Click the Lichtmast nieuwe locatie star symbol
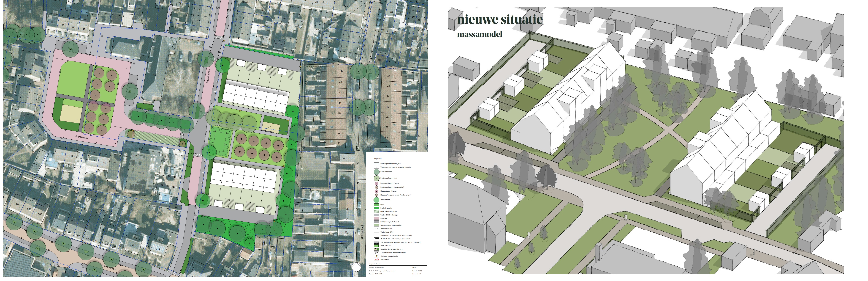 (x=377, y=256)
